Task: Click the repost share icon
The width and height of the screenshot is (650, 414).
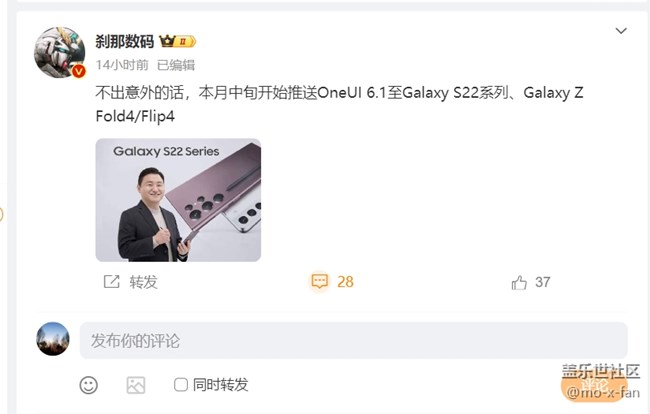Action: (112, 282)
